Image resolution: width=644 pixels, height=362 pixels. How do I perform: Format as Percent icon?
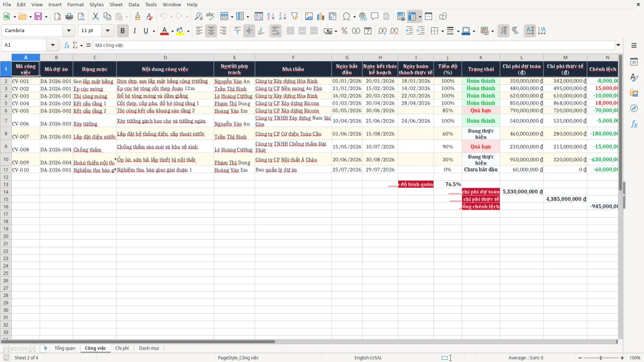tap(345, 31)
